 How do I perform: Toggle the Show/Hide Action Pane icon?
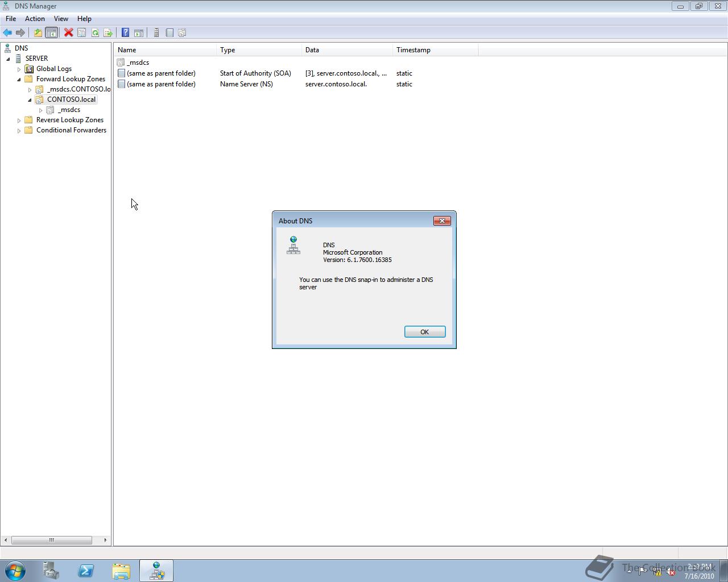139,33
